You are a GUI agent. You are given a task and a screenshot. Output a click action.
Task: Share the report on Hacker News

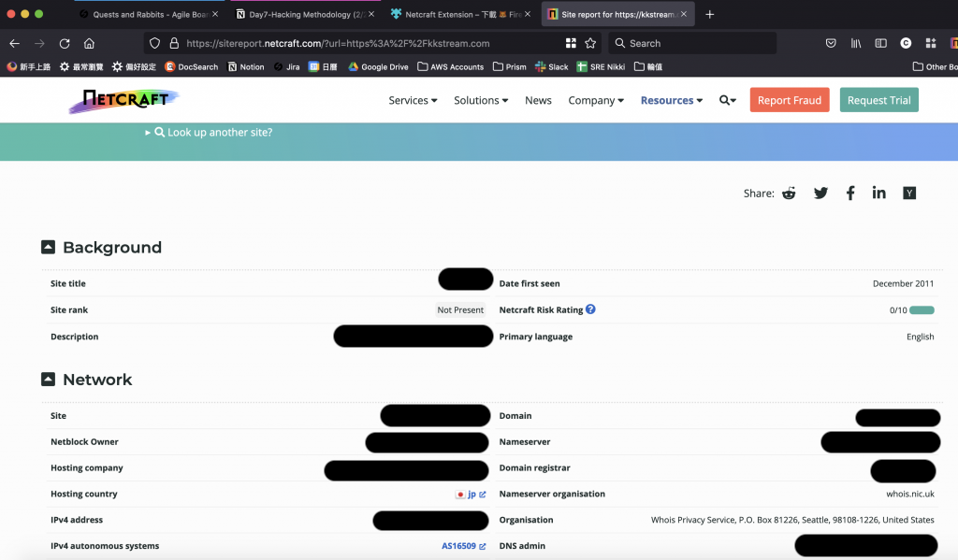click(x=909, y=193)
